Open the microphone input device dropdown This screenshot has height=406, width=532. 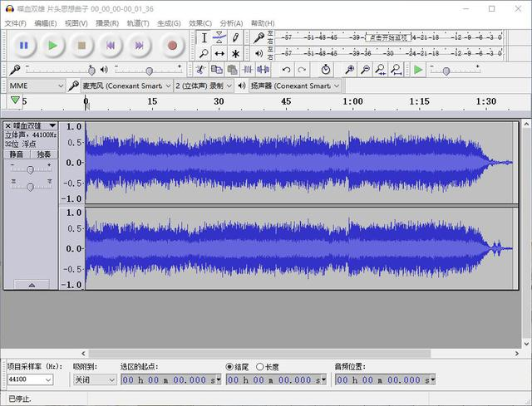tap(126, 86)
